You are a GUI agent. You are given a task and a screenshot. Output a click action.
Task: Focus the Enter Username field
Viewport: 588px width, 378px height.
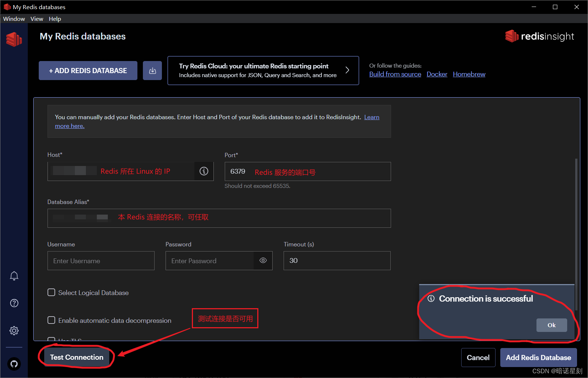point(101,261)
